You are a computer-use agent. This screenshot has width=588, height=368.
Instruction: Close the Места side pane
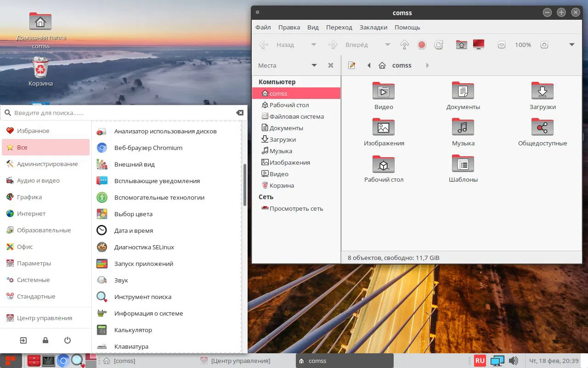click(x=330, y=65)
